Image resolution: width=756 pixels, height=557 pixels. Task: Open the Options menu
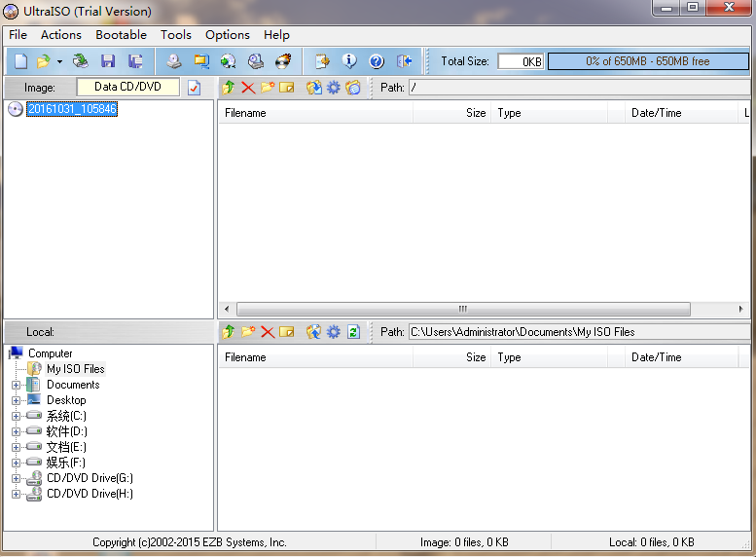pos(228,35)
